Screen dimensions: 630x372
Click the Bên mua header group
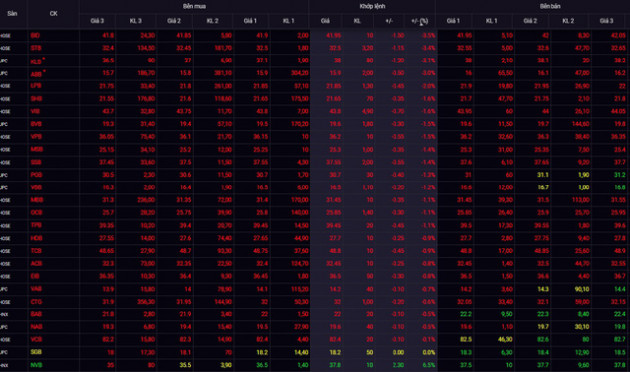[194, 6]
